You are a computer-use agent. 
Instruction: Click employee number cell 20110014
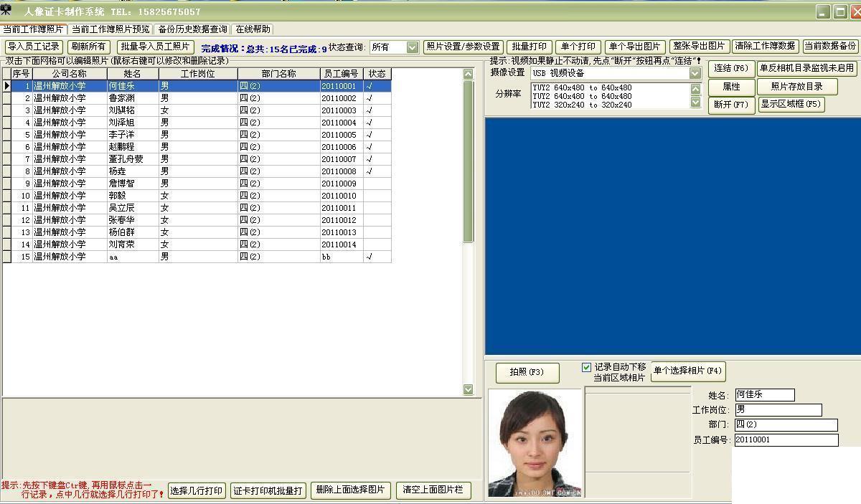342,244
